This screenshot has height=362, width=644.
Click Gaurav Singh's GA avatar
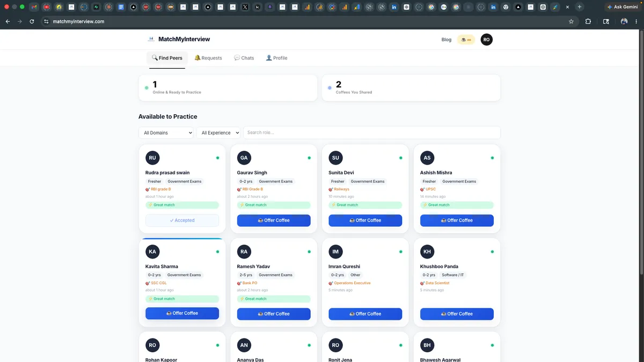coord(244,158)
